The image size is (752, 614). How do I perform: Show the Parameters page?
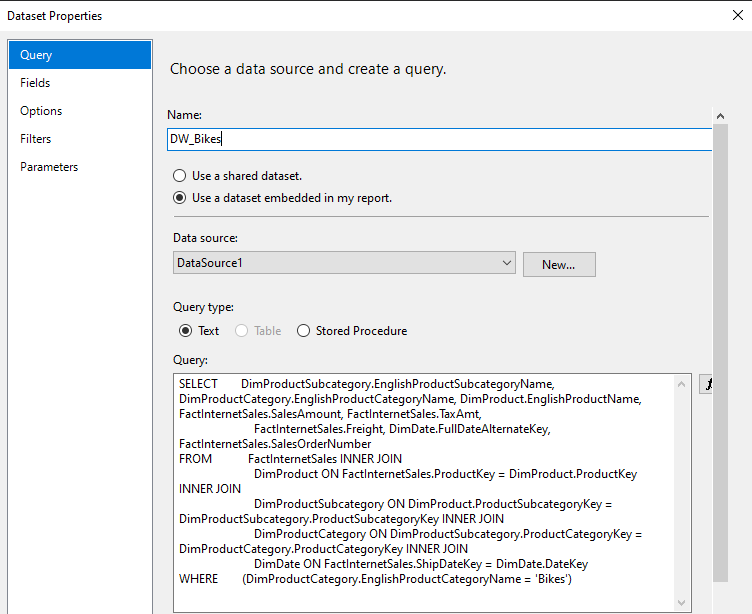coord(49,167)
